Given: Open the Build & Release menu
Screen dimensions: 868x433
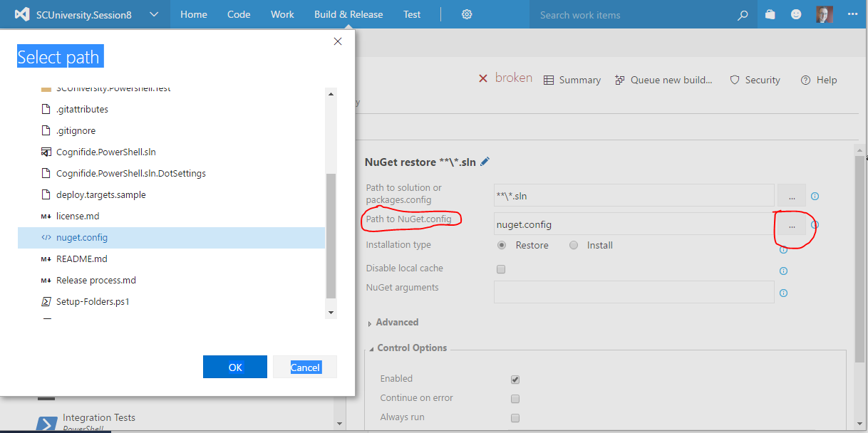Looking at the screenshot, I should (x=348, y=14).
